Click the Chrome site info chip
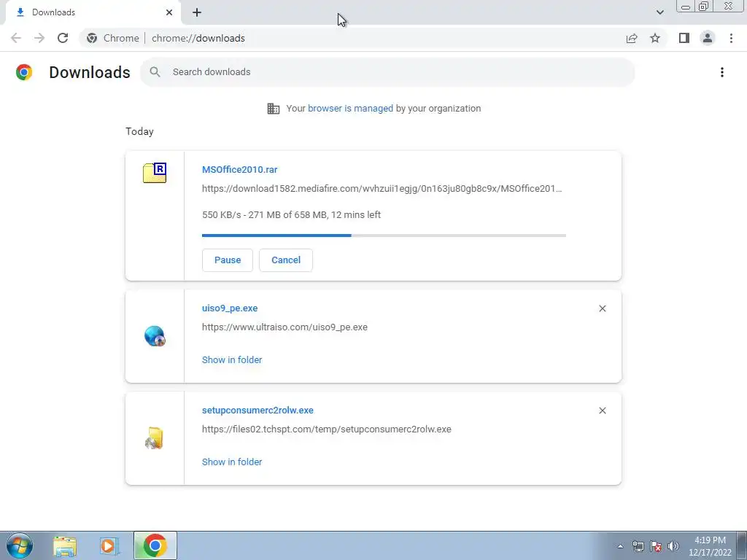Image resolution: width=747 pixels, height=560 pixels. [x=113, y=38]
